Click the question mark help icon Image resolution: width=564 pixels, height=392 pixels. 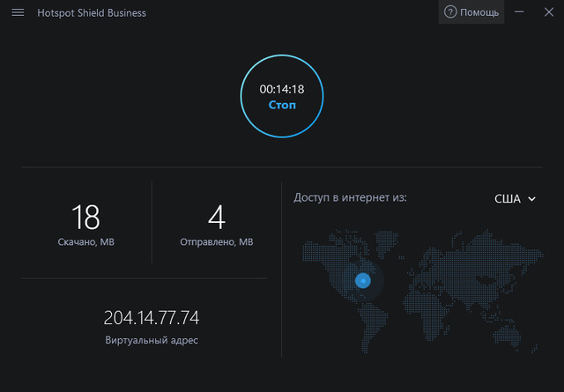click(x=450, y=12)
